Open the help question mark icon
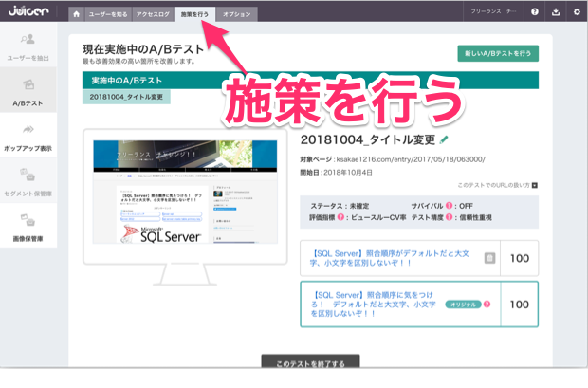Viewport: 588px width, 388px height. (535, 12)
